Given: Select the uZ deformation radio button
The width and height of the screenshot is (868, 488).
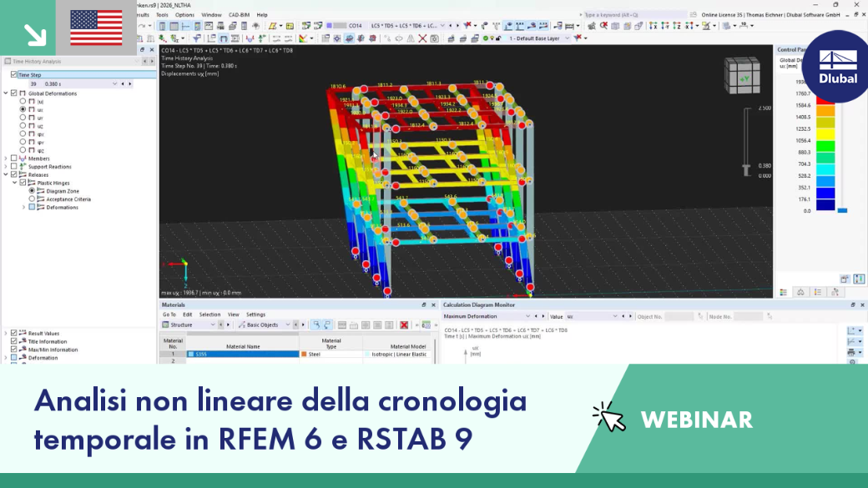Looking at the screenshot, I should click(23, 126).
